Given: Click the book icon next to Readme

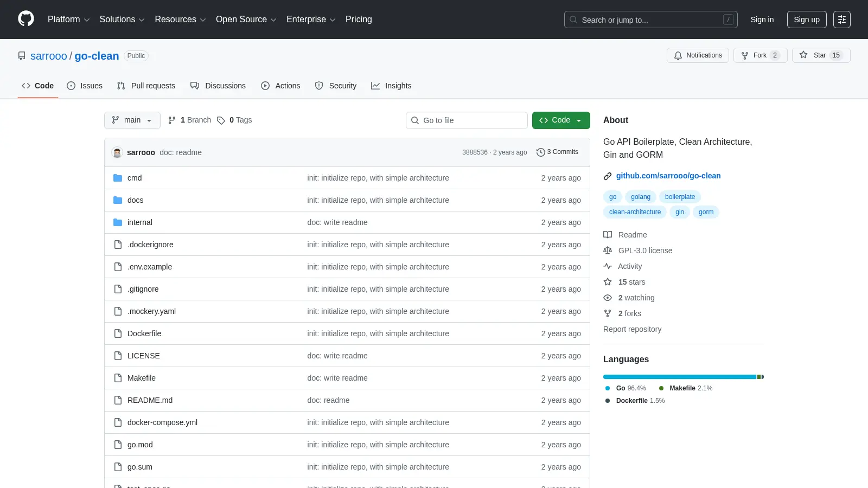Looking at the screenshot, I should pyautogui.click(x=608, y=235).
